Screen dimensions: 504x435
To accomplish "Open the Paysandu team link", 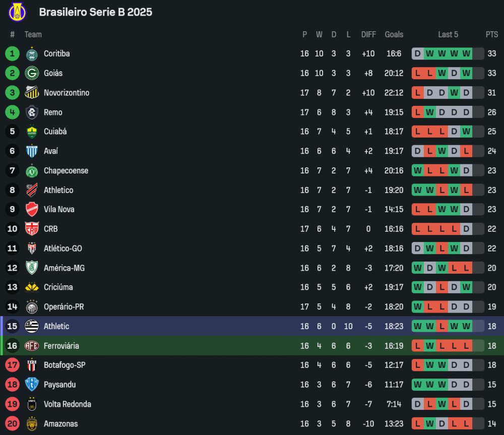I will point(59,385).
